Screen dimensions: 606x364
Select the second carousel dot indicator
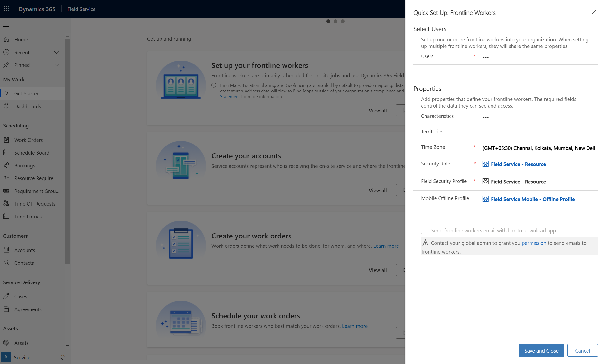(335, 21)
